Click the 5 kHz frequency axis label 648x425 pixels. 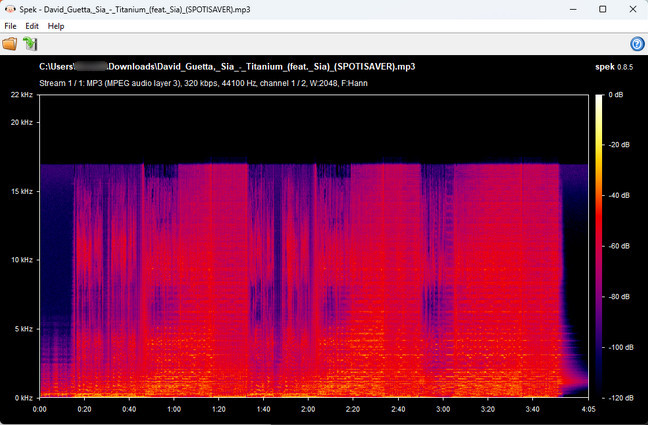point(23,329)
